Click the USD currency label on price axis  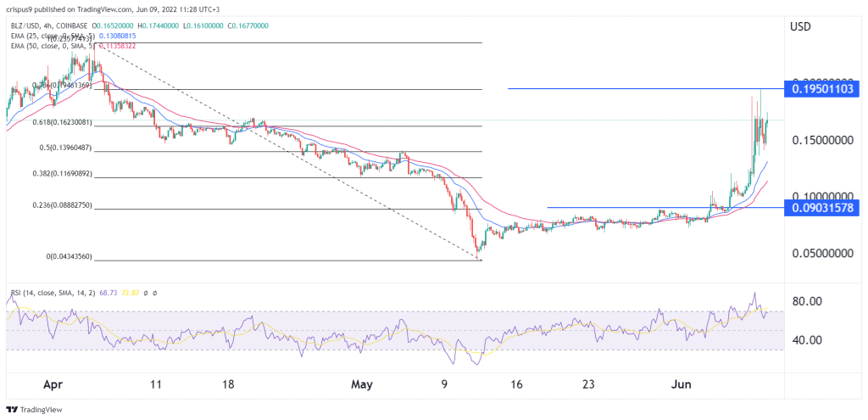(x=800, y=25)
